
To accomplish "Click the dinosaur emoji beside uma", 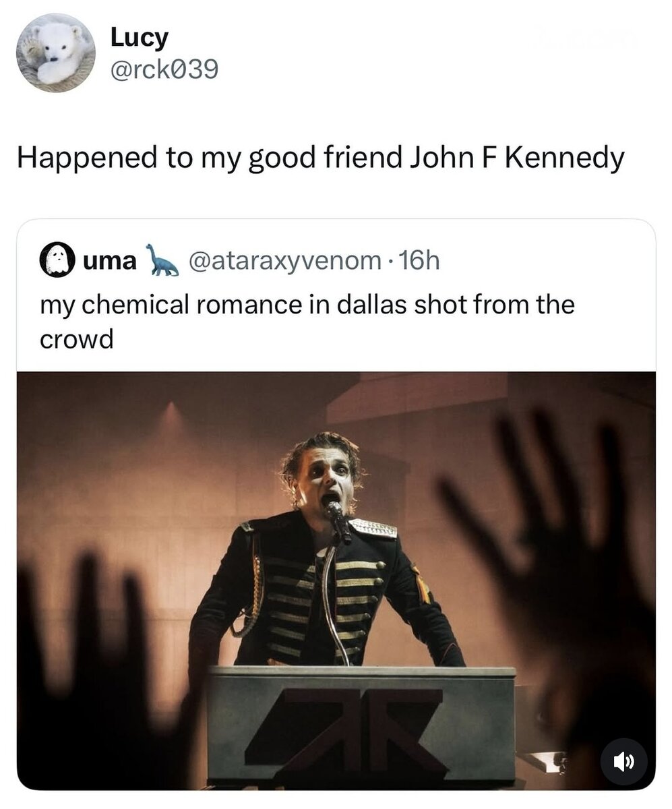I will pos(162,260).
